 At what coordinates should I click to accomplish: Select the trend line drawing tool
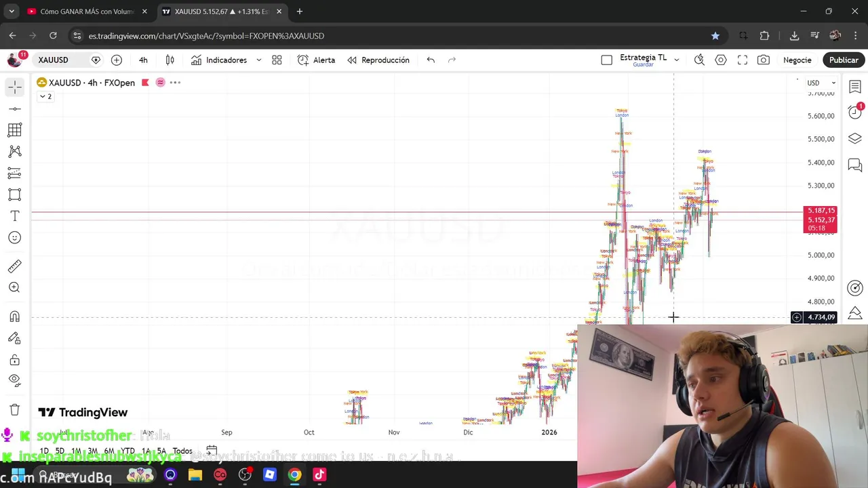tap(14, 108)
